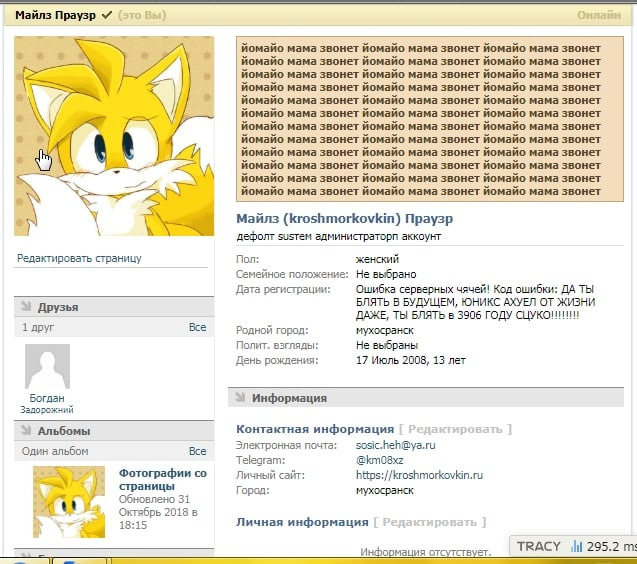Click profile name Майлз (kroshmorkovkin) Праузр
The height and width of the screenshot is (564, 637).
344,219
